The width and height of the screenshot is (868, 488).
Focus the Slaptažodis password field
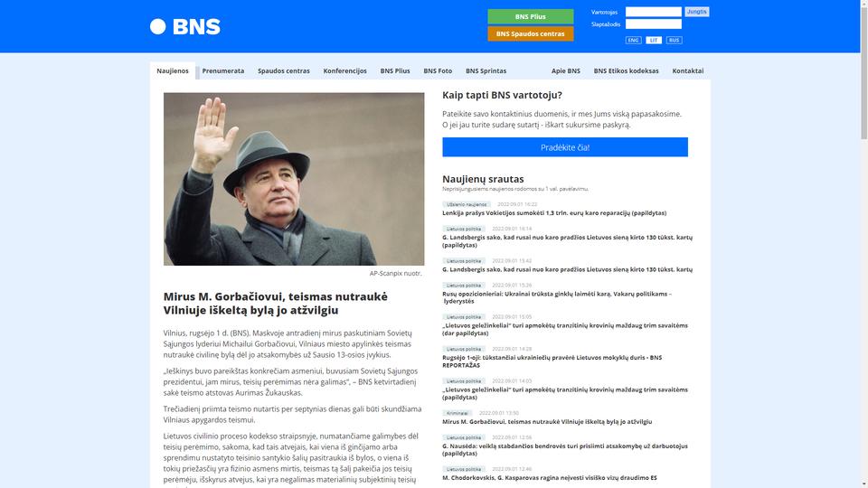point(653,23)
